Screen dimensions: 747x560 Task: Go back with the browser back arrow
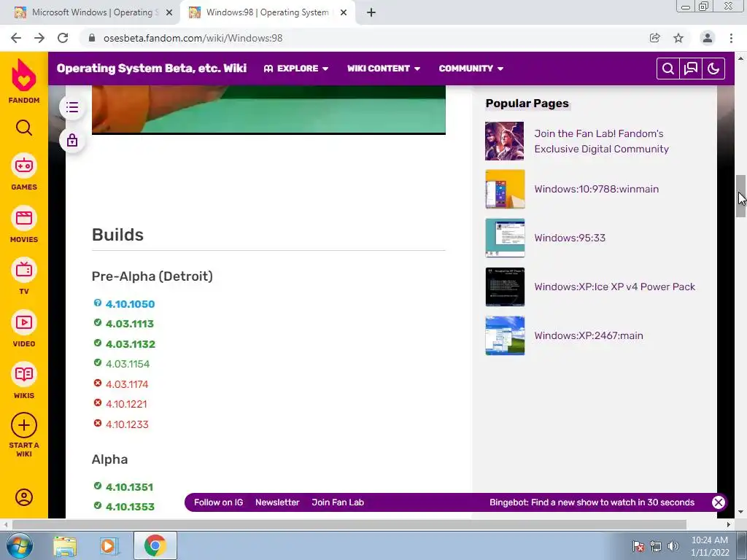pyautogui.click(x=16, y=38)
